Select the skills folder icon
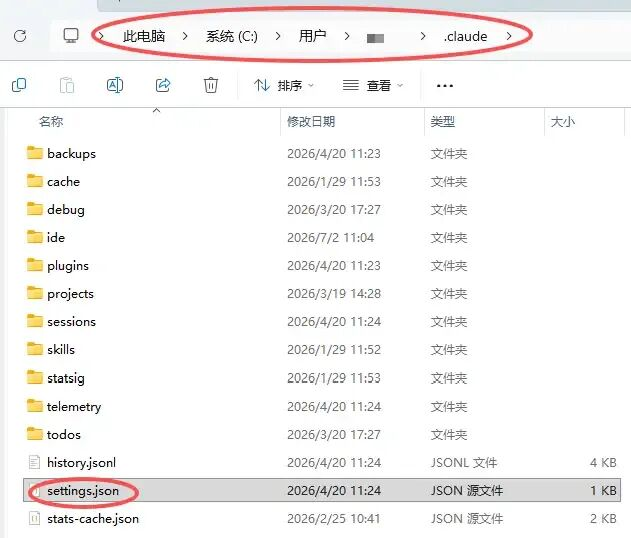Image resolution: width=632 pixels, height=538 pixels. pyautogui.click(x=35, y=349)
